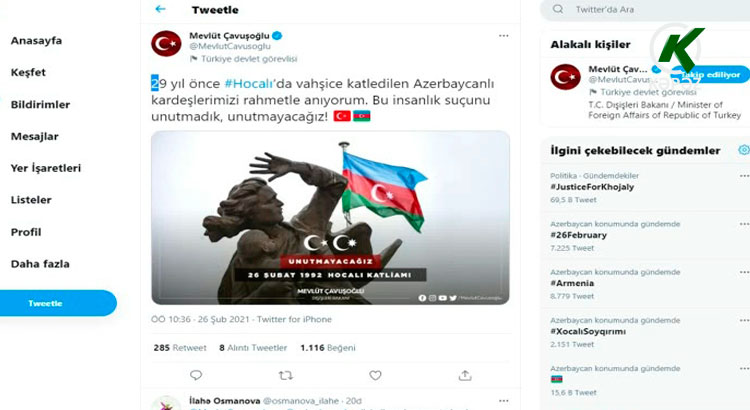Like the tweet with the heart icon
The height and width of the screenshot is (410, 750).
[x=375, y=376]
